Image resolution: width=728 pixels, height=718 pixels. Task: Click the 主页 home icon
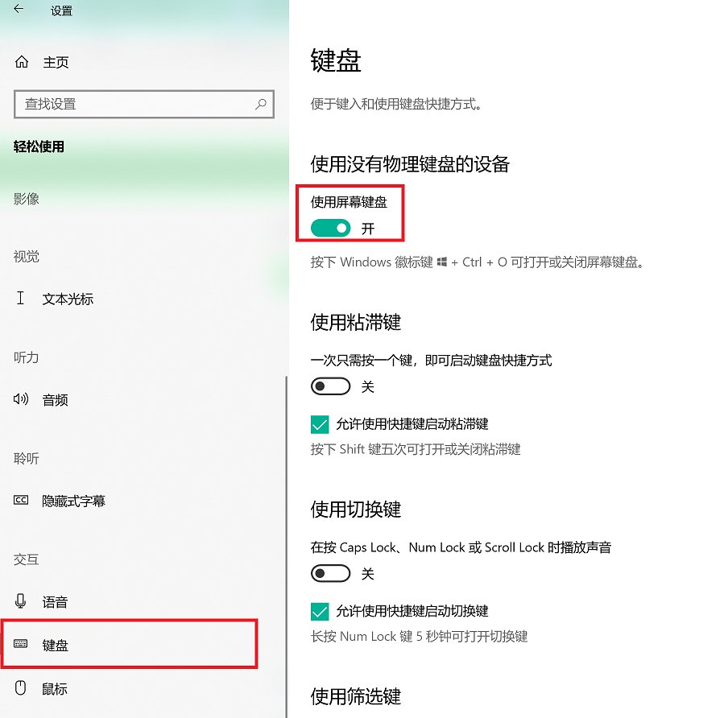point(23,62)
